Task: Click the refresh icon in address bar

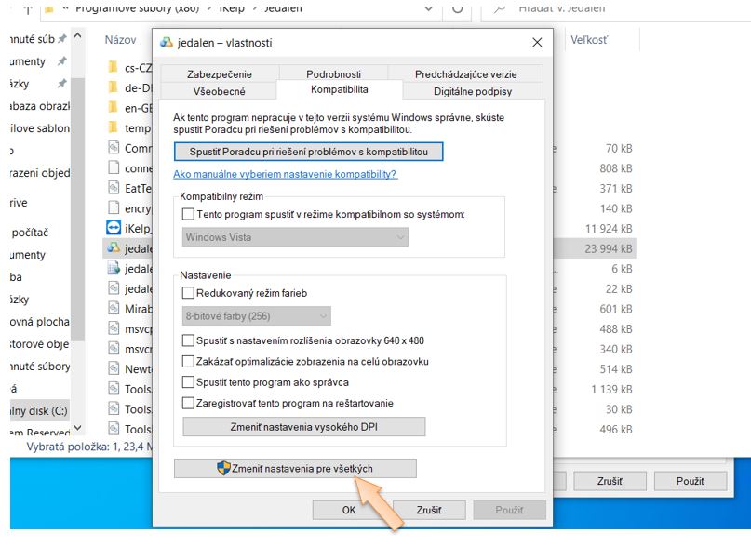Action: pos(457,8)
